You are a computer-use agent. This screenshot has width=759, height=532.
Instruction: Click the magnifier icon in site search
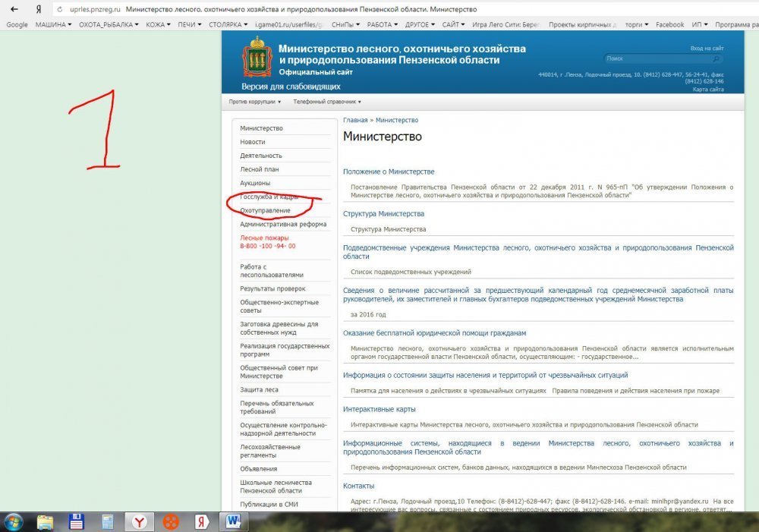pyautogui.click(x=716, y=58)
